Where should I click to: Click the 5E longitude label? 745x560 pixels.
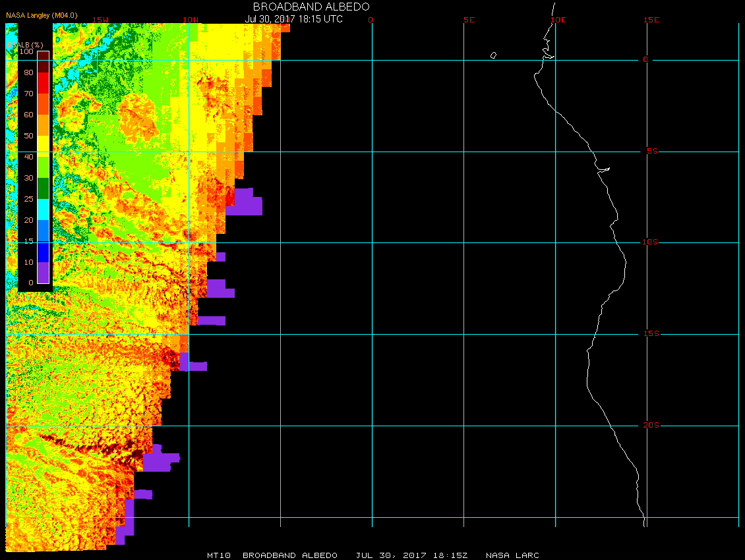click(x=469, y=20)
